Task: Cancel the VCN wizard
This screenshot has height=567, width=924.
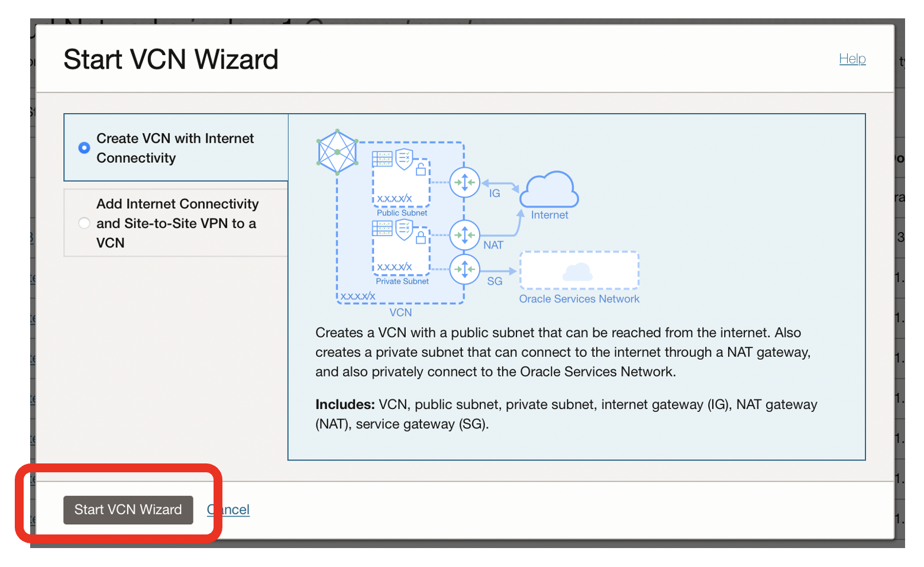Action: click(228, 510)
